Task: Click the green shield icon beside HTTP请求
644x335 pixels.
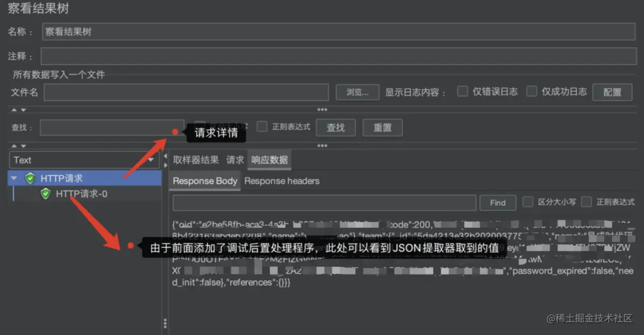Action: pos(30,178)
